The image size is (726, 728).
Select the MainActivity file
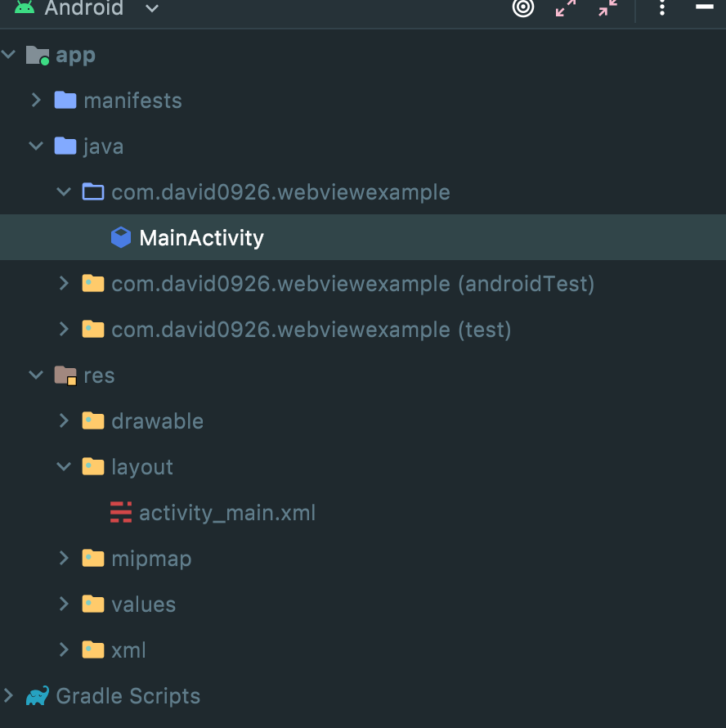coord(201,238)
